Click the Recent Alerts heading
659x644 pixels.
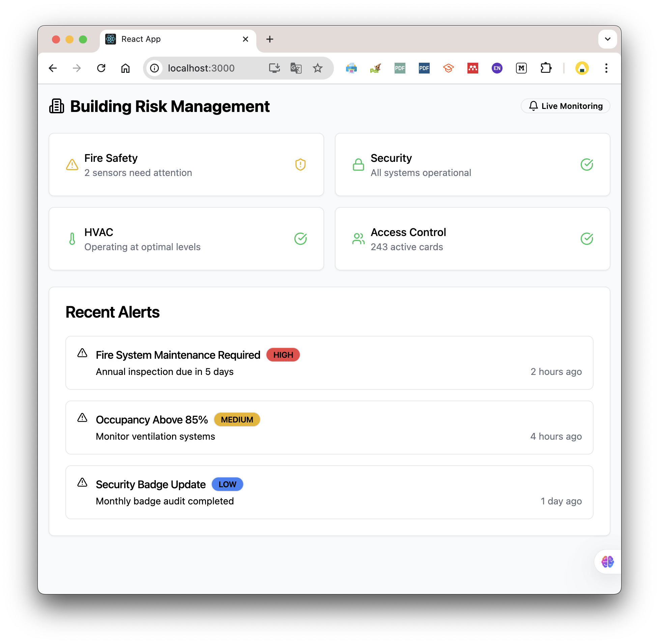tap(112, 312)
